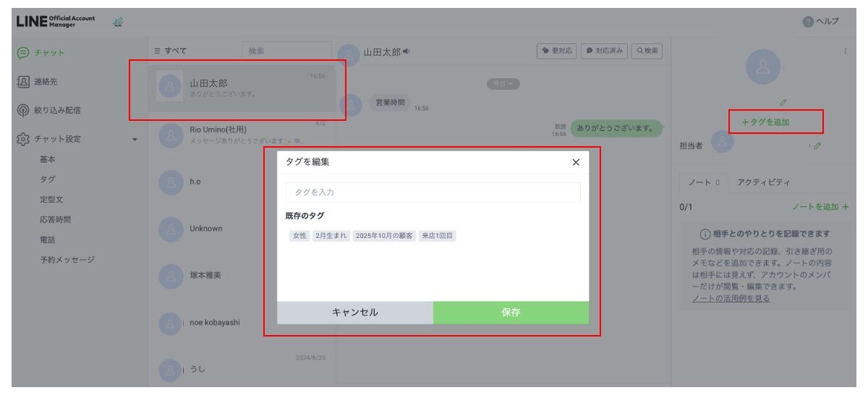Click the タグを入力 text field

click(x=433, y=192)
